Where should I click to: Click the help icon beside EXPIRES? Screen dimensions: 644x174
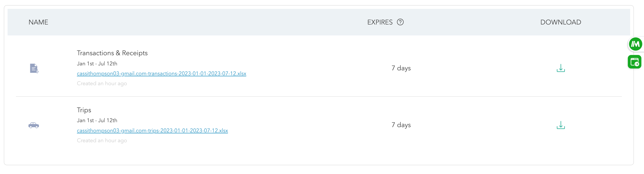click(x=400, y=22)
